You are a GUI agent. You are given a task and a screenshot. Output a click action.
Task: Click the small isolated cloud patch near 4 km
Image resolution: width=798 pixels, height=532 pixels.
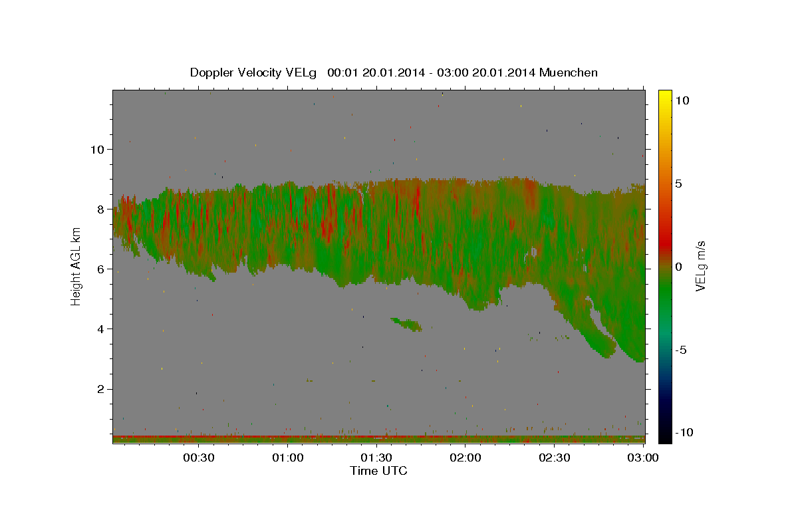tap(406, 325)
